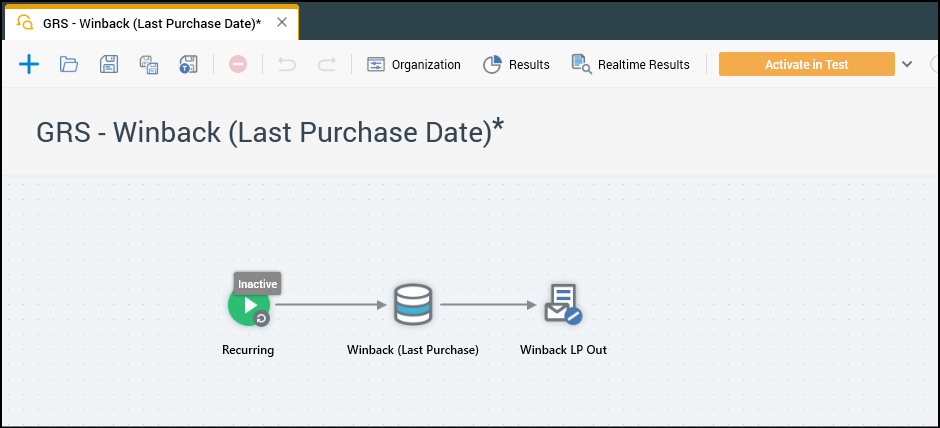Select the Winback LP Out email node
The width and height of the screenshot is (940, 428).
coord(563,305)
